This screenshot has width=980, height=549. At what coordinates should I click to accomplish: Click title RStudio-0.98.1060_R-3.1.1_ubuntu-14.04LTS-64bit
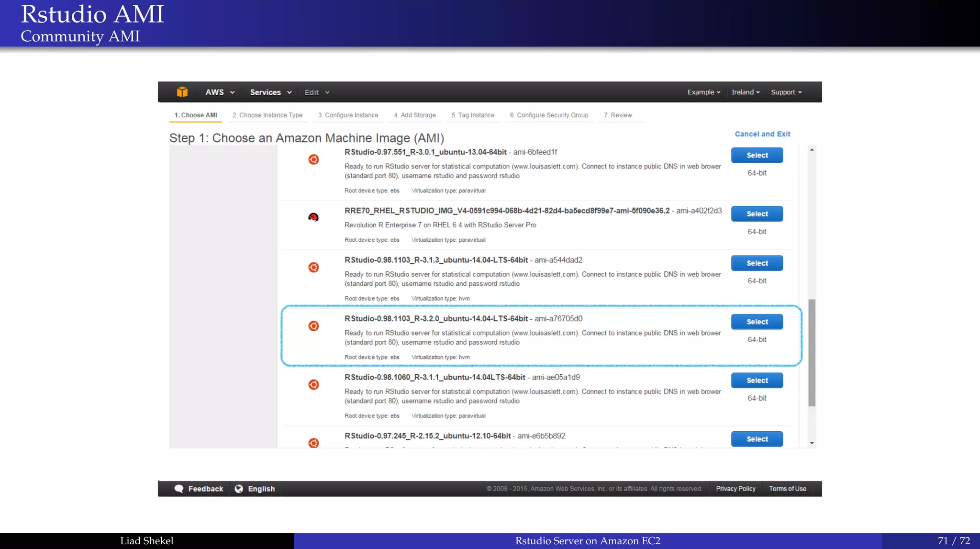click(x=434, y=377)
